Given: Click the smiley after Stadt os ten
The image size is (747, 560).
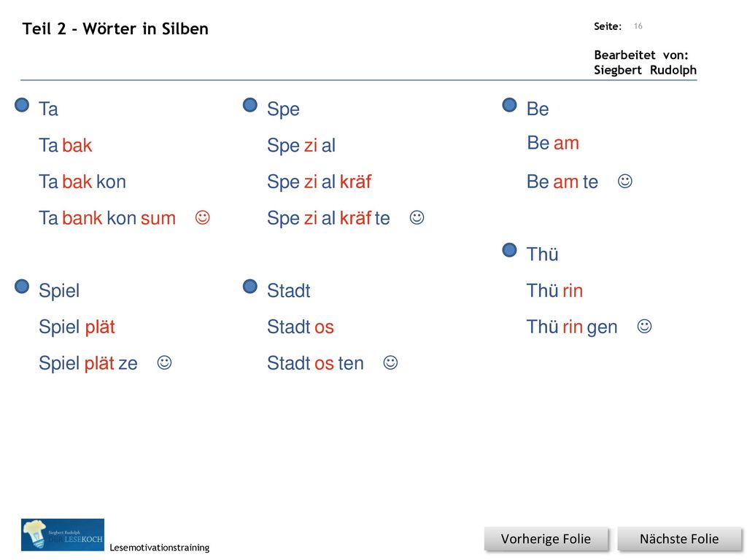Looking at the screenshot, I should coord(391,362).
